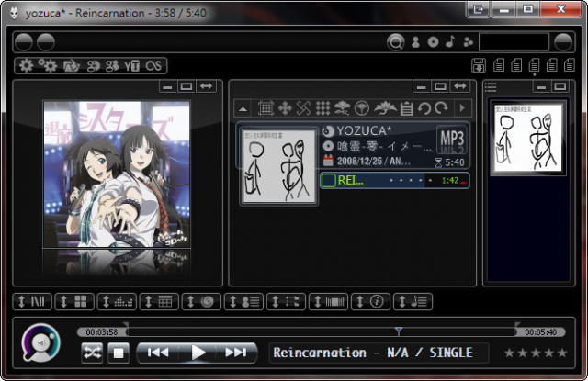Screen dimensions: 588x381
Task: Select the REI... track row
Action: click(394, 181)
